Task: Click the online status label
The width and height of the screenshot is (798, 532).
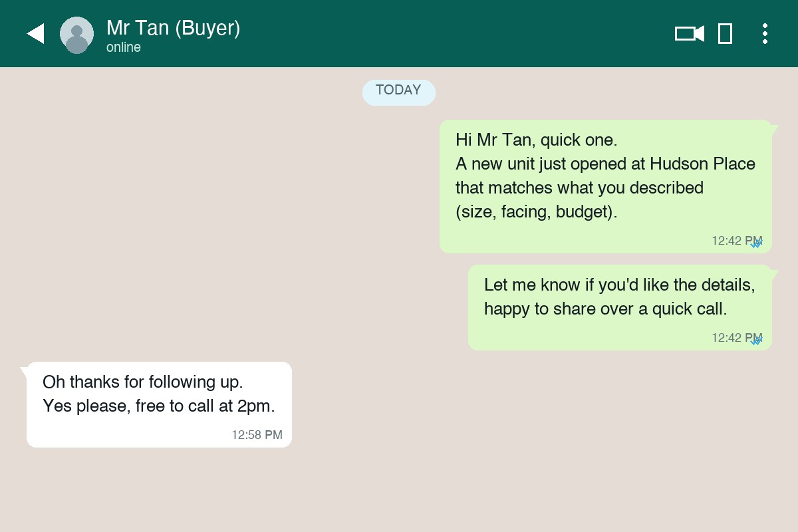Action: tap(123, 47)
